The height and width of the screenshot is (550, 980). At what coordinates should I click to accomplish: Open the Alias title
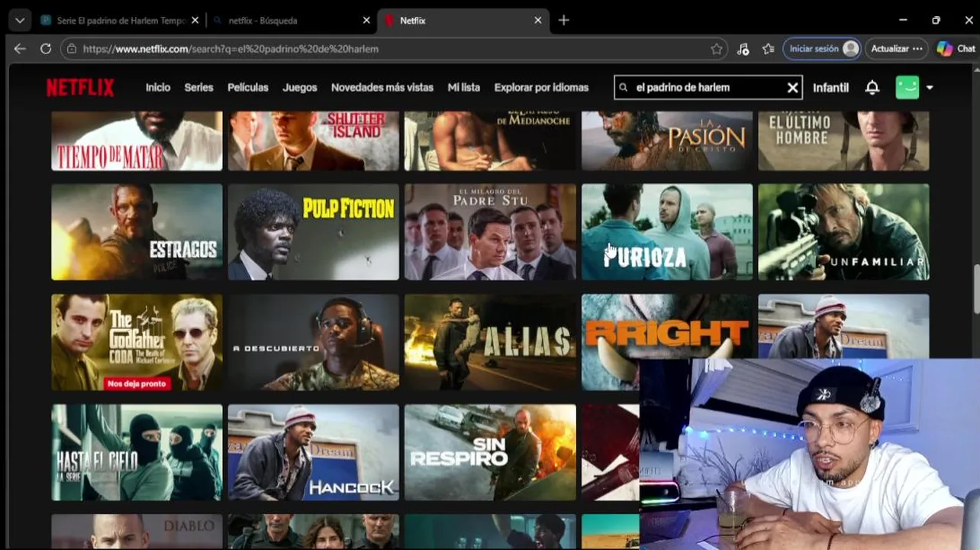coord(490,342)
